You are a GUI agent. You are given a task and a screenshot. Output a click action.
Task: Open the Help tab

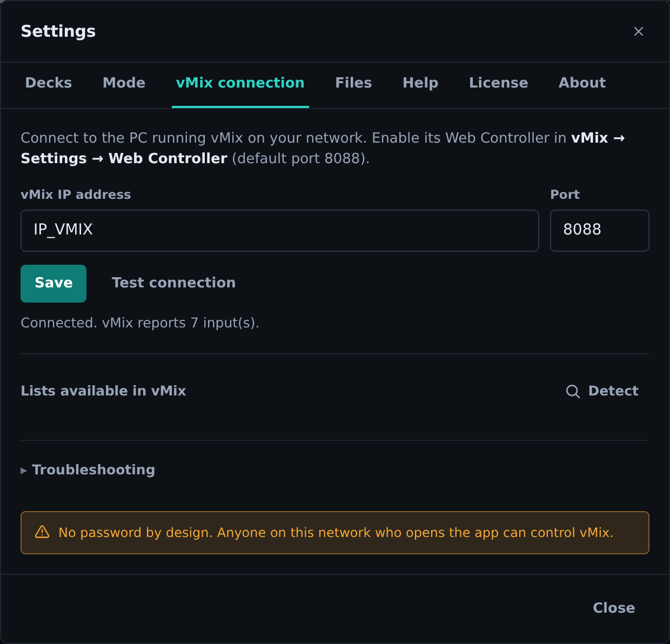click(x=420, y=83)
